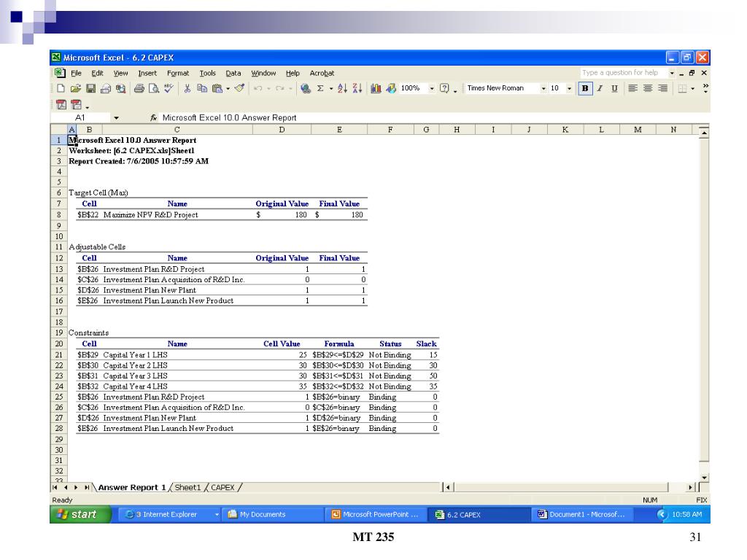Click the drawing toolbar icon beside zoom

pyautogui.click(x=391, y=88)
